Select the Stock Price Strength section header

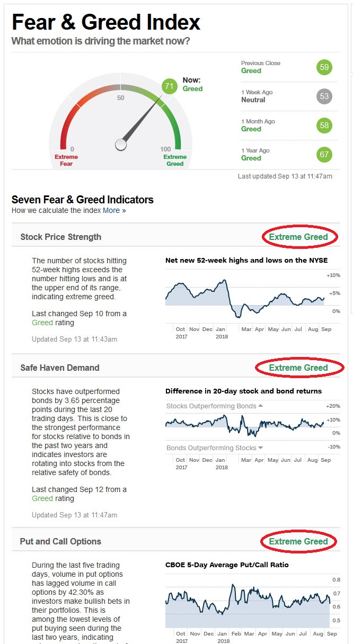click(x=61, y=237)
